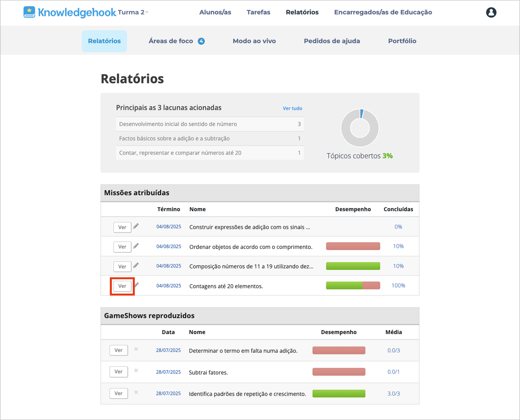Select gap Contar, representar e comparar números
Screen dimensions: 520x420
click(x=210, y=153)
